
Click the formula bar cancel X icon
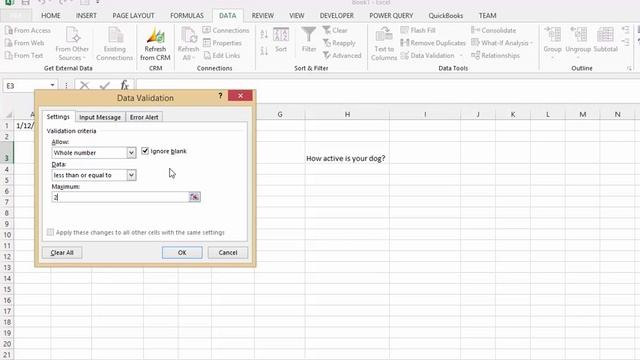pos(84,85)
